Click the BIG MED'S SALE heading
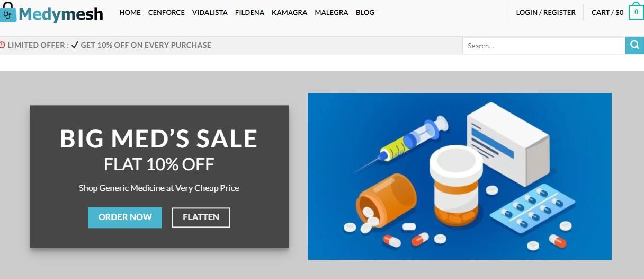The height and width of the screenshot is (279, 644). coord(159,139)
